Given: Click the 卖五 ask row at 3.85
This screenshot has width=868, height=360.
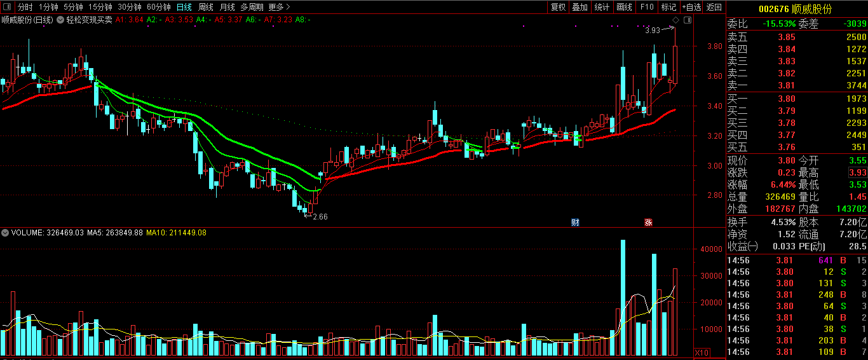Looking at the screenshot, I should coord(797,38).
